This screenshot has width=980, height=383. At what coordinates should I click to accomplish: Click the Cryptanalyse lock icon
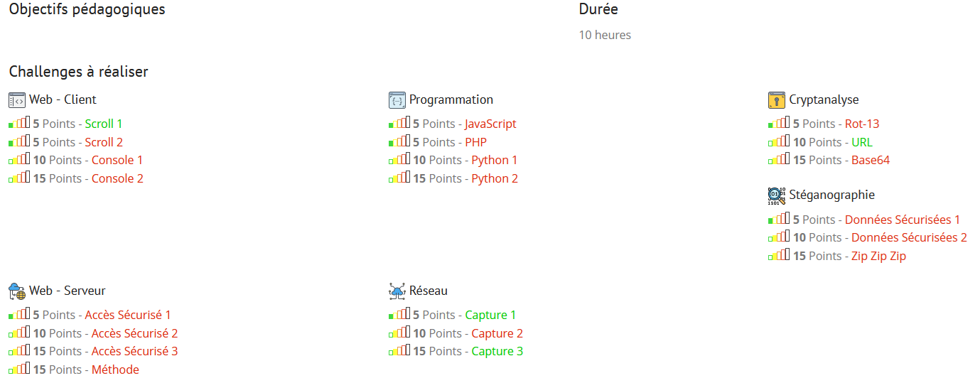pyautogui.click(x=777, y=99)
